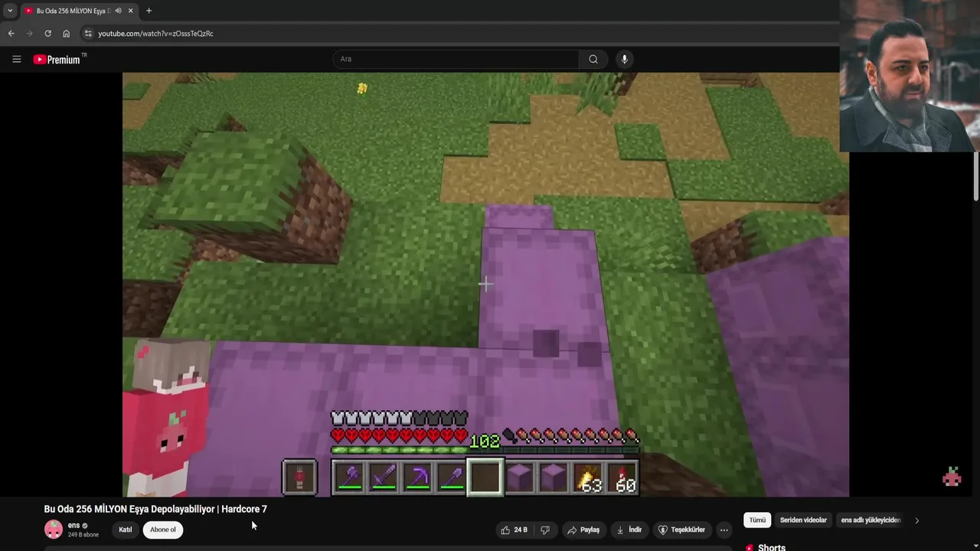980x551 pixels.
Task: Join the channel with Katıl
Action: (126, 530)
